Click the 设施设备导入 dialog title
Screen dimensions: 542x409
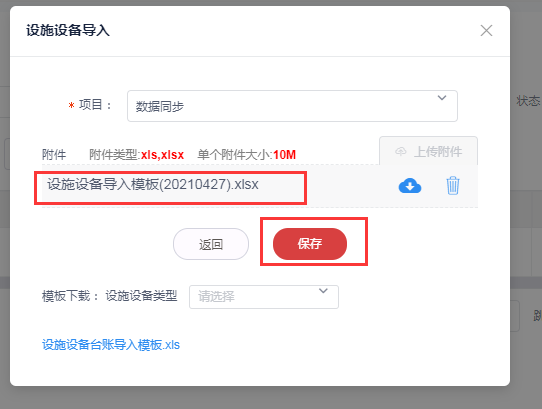pos(68,30)
